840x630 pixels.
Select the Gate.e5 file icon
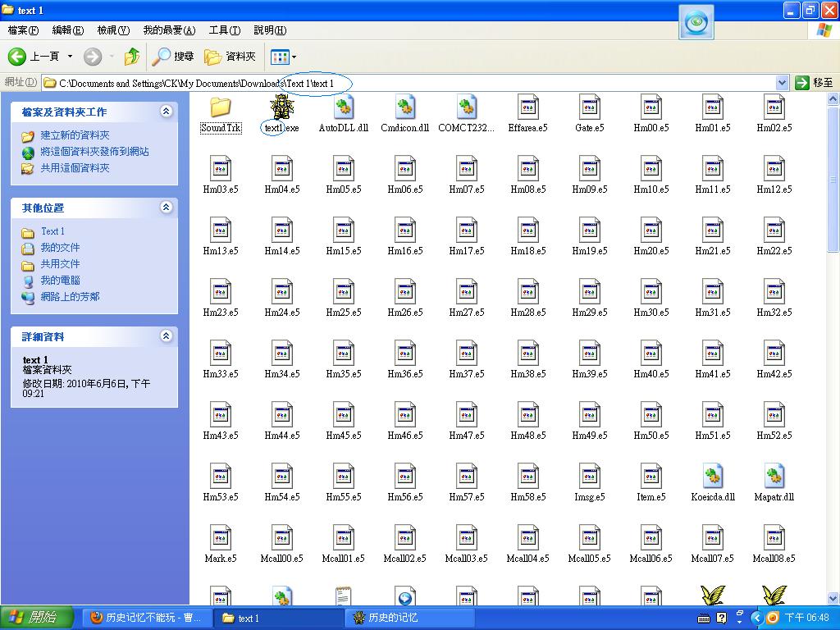tap(590, 107)
